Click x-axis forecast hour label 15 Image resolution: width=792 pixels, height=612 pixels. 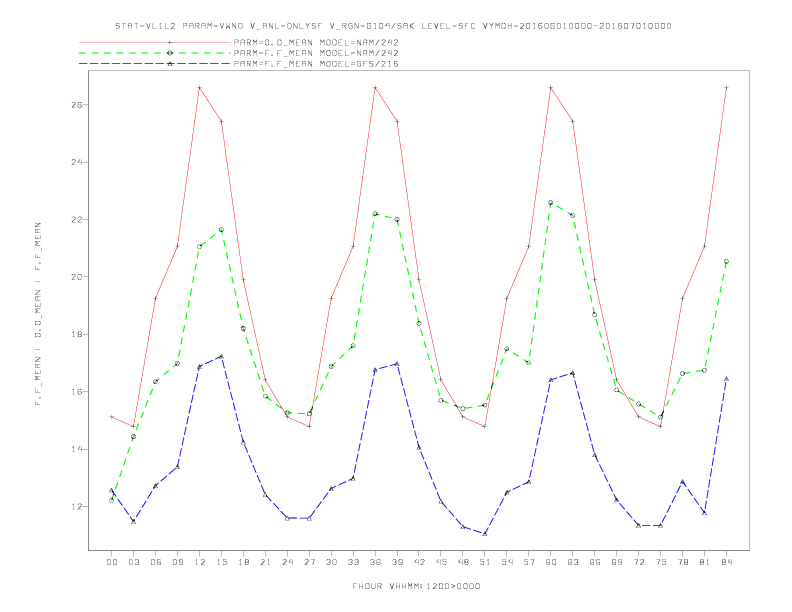221,562
